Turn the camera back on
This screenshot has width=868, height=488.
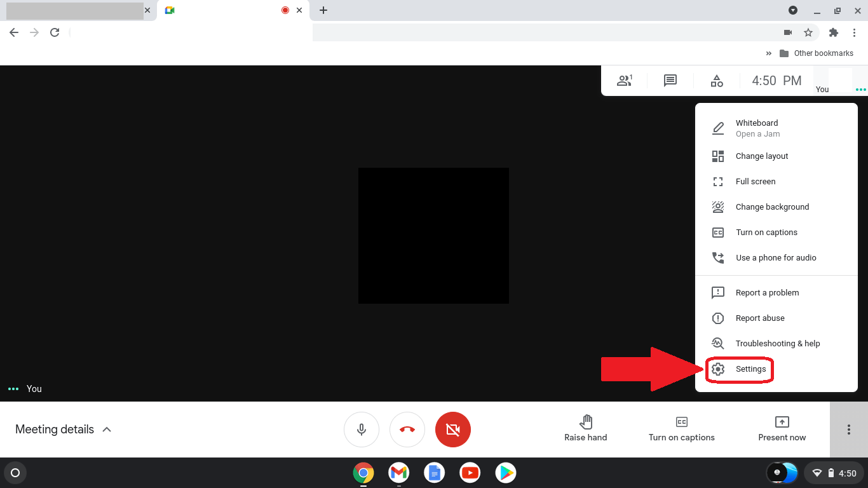pos(453,430)
